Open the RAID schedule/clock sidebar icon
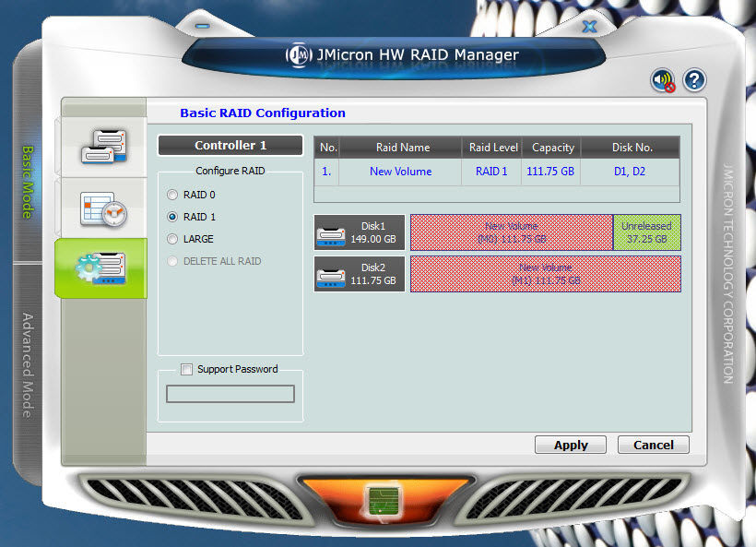This screenshot has width=756, height=547. (103, 208)
